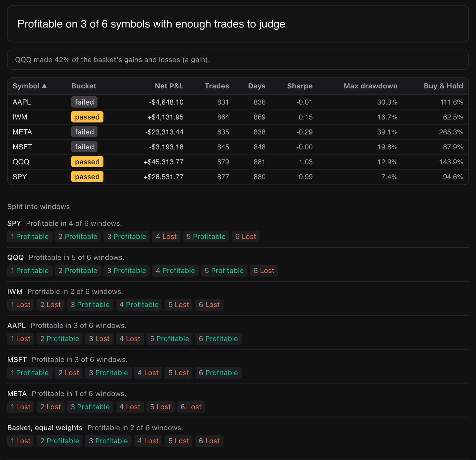Open QQQ window 1 marked Profitable
The height and width of the screenshot is (460, 476).
point(30,271)
